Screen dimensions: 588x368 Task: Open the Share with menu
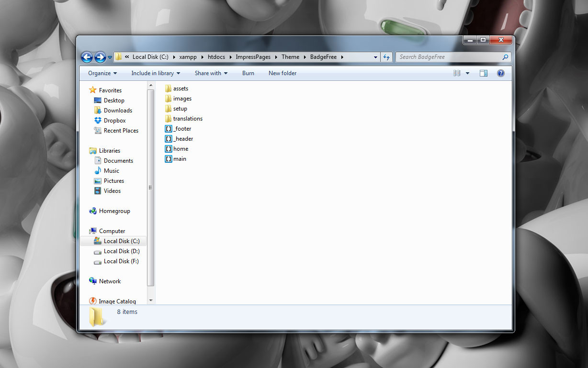coord(211,73)
